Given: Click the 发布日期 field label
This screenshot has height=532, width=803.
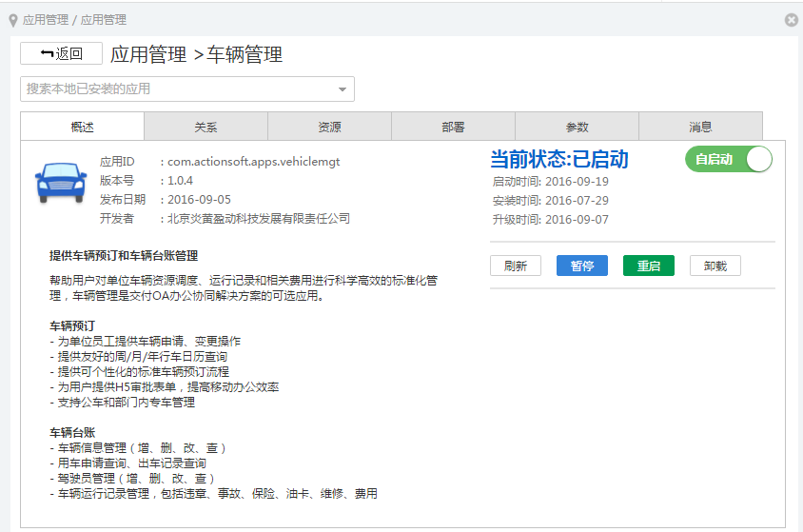Looking at the screenshot, I should pos(123,200).
